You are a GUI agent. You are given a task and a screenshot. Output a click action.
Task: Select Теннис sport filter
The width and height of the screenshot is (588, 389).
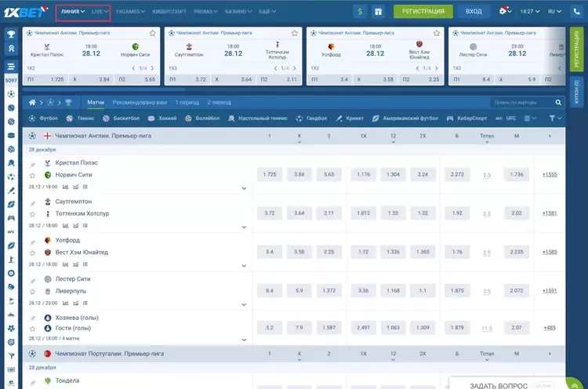tap(80, 118)
